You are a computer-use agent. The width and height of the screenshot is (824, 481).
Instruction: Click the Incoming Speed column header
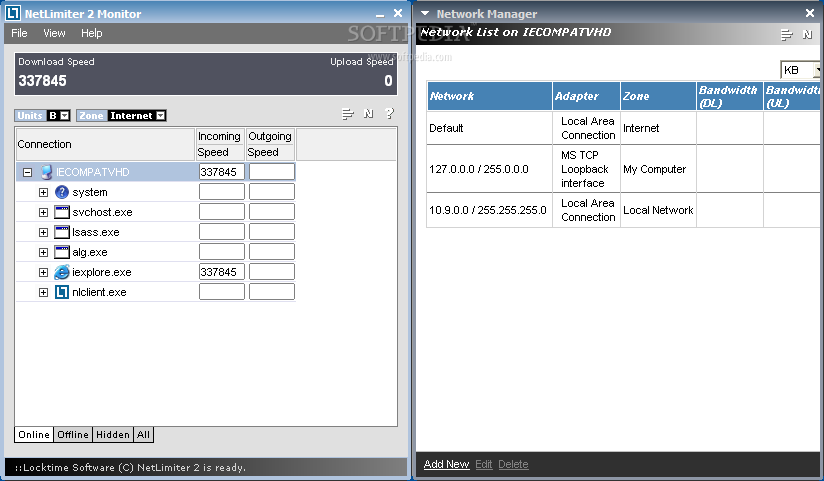click(219, 144)
